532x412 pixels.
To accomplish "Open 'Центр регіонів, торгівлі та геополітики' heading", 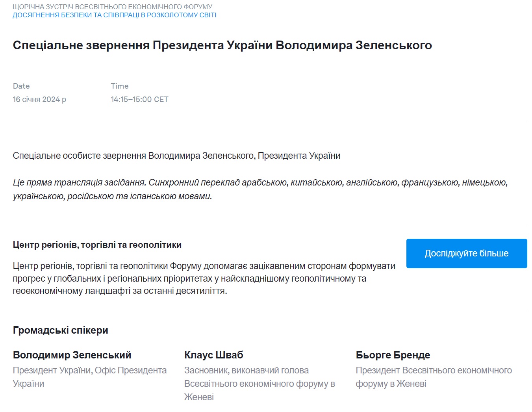I will click(97, 244).
